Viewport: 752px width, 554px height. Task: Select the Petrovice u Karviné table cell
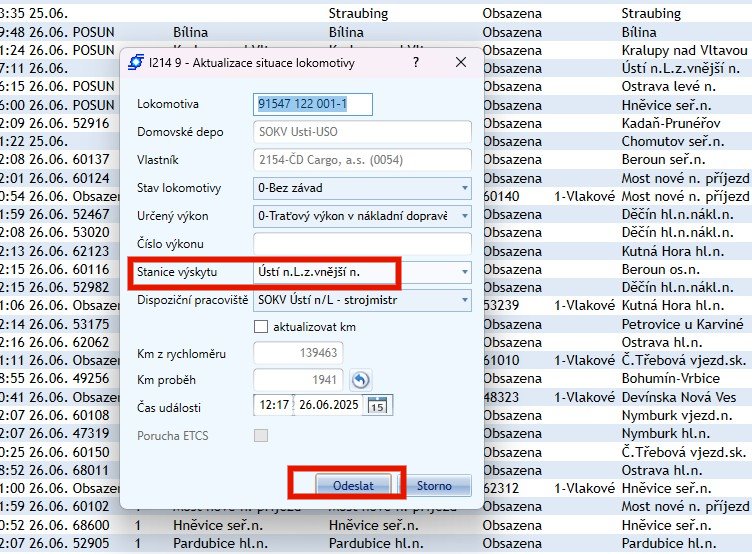point(684,324)
